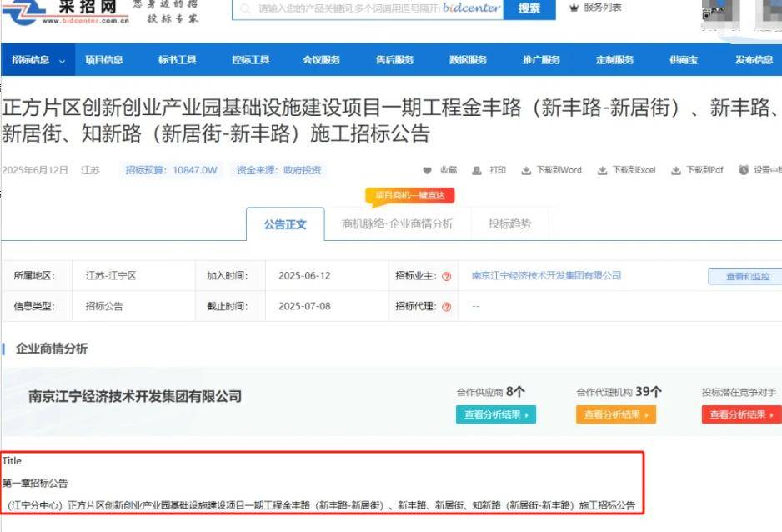Click the alarm clock icon for 设置
782x532 pixels.
(x=744, y=170)
